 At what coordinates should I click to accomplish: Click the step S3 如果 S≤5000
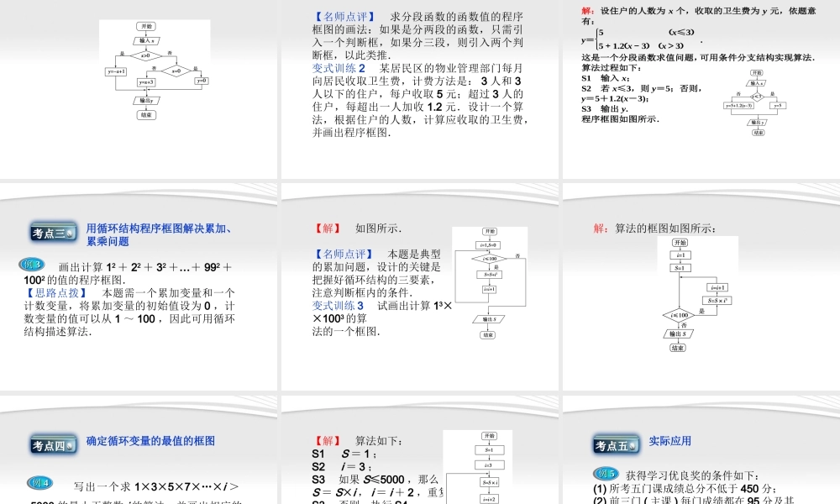375,480
